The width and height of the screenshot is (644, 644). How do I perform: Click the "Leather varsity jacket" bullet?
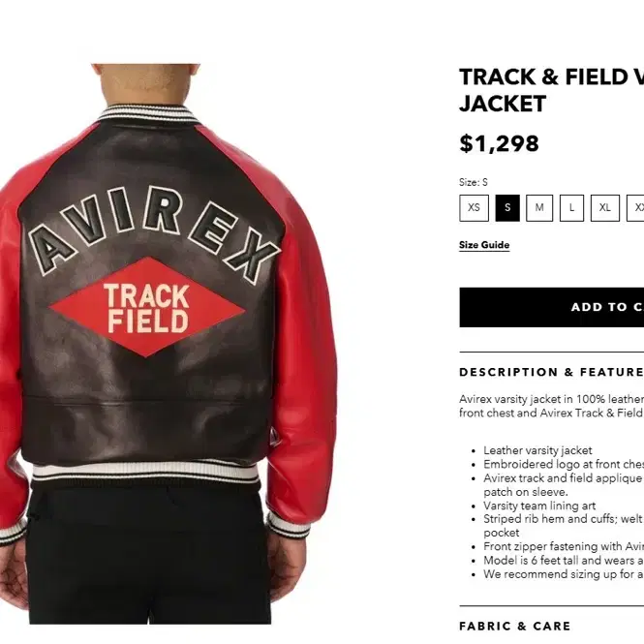[537, 450]
